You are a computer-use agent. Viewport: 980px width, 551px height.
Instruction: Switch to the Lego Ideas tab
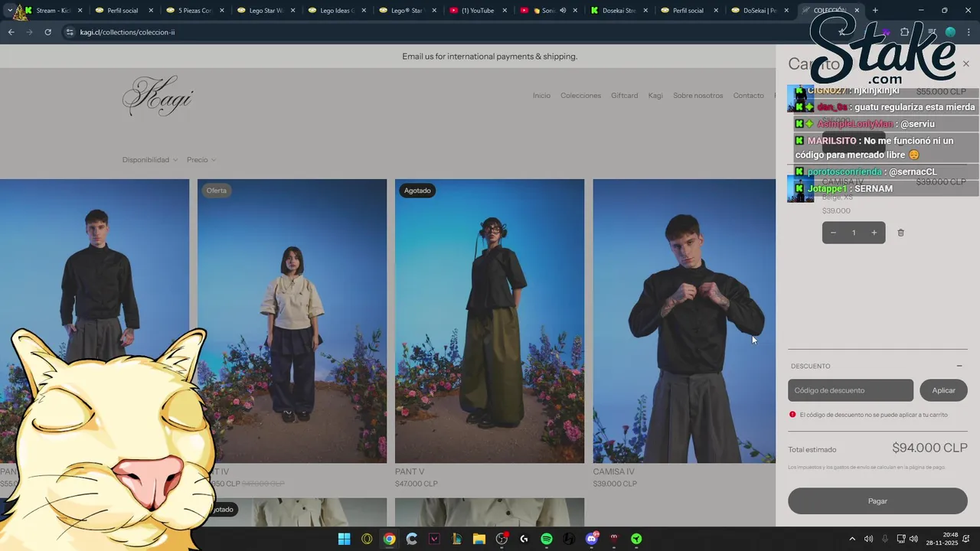(x=336, y=11)
